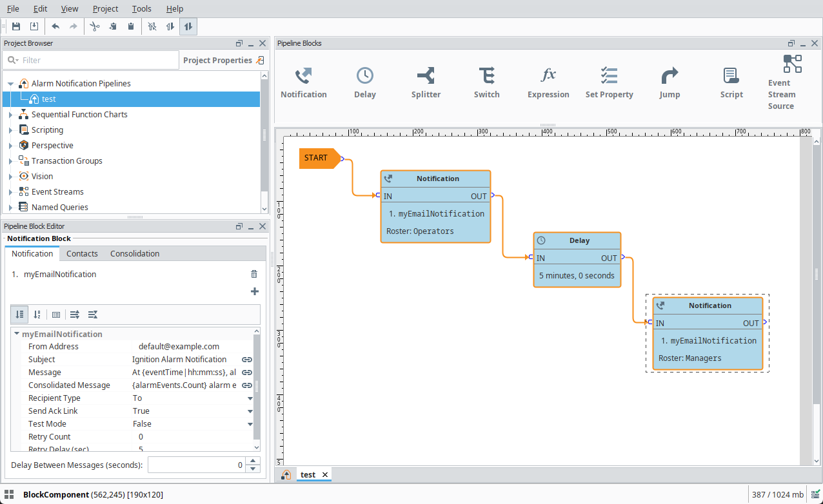The height and width of the screenshot is (504, 823).
Task: Pick the Jump pipeline block
Action: [669, 83]
